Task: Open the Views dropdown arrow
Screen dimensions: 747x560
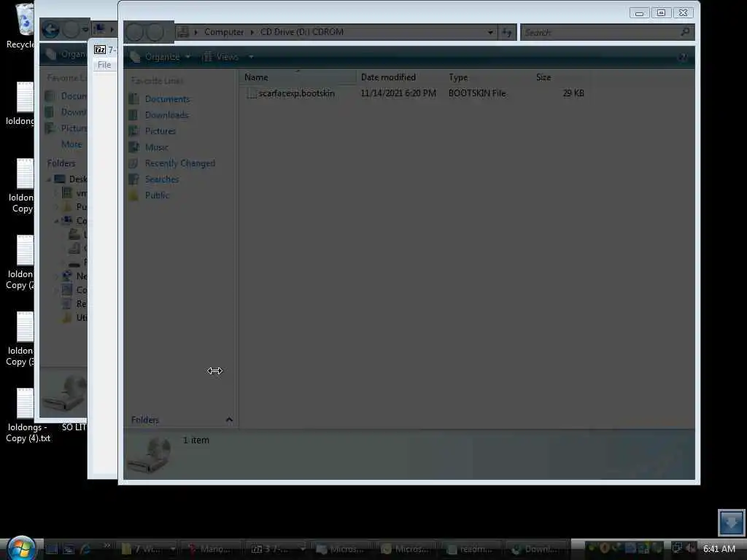Action: (x=251, y=57)
